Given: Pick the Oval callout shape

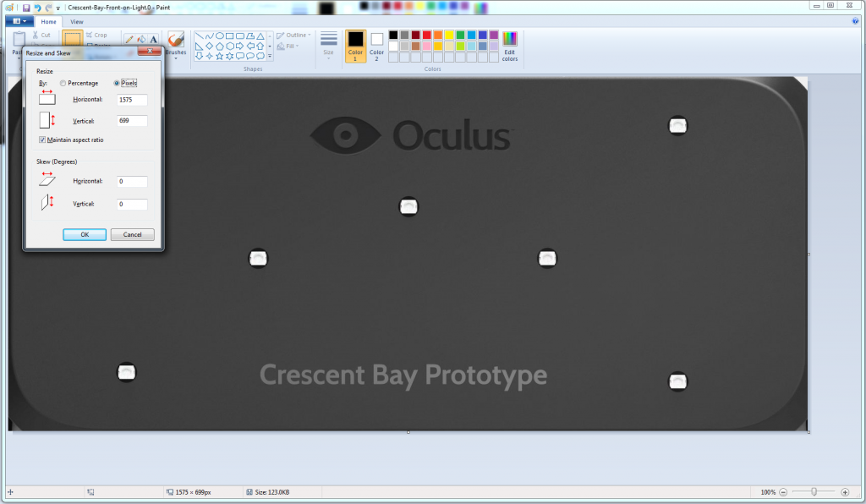Looking at the screenshot, I should tap(250, 57).
